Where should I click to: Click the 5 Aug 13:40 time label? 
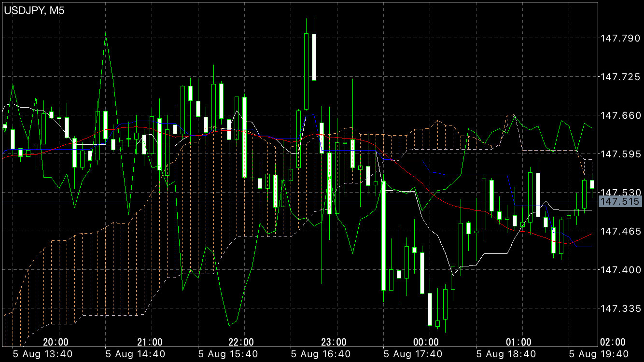[43, 354]
